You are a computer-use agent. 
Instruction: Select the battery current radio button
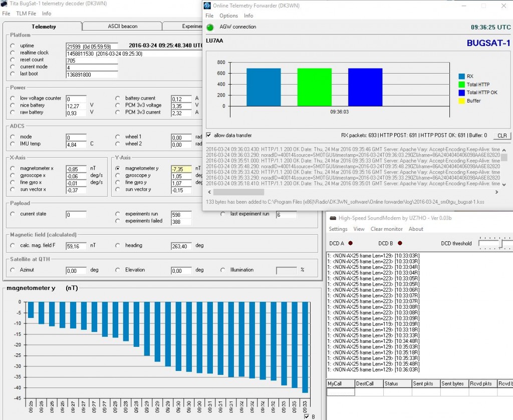[x=117, y=98]
